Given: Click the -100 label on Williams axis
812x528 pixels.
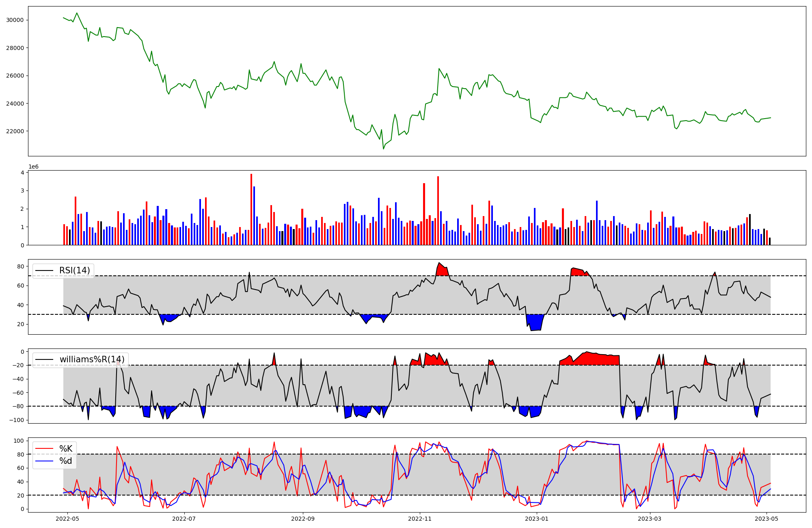Looking at the screenshot, I should [x=17, y=420].
